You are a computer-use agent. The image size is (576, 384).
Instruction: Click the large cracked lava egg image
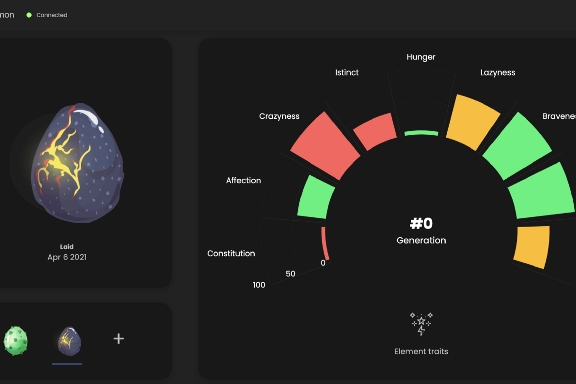point(77,163)
